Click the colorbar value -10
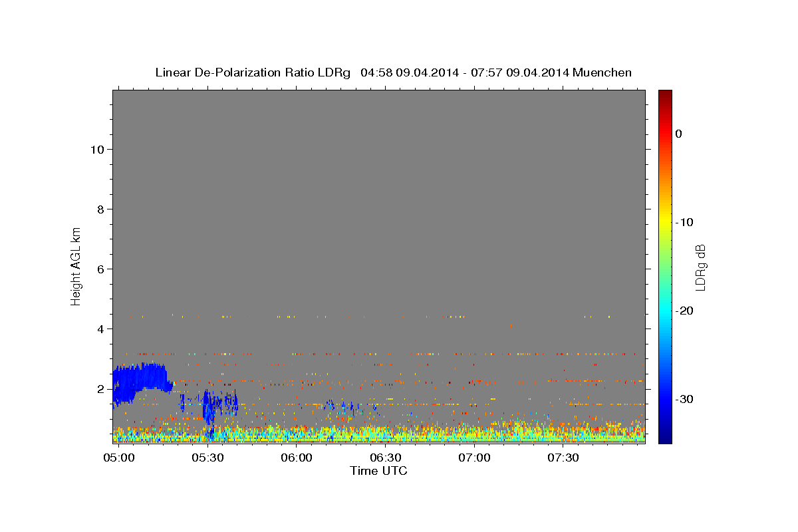The width and height of the screenshot is (798, 532). tap(685, 222)
